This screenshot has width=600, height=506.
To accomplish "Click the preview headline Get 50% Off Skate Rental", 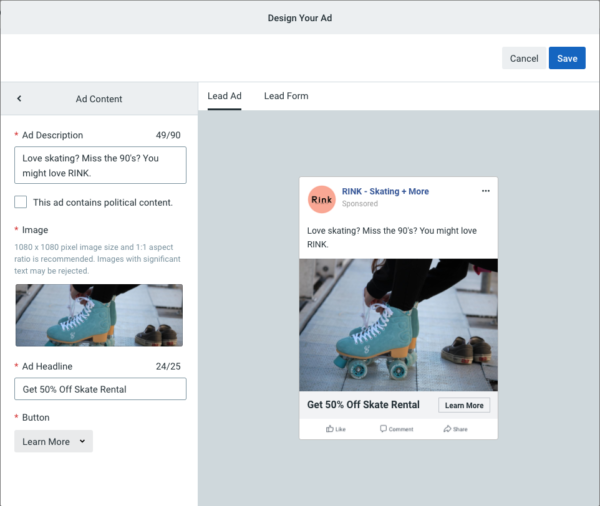I will (364, 406).
